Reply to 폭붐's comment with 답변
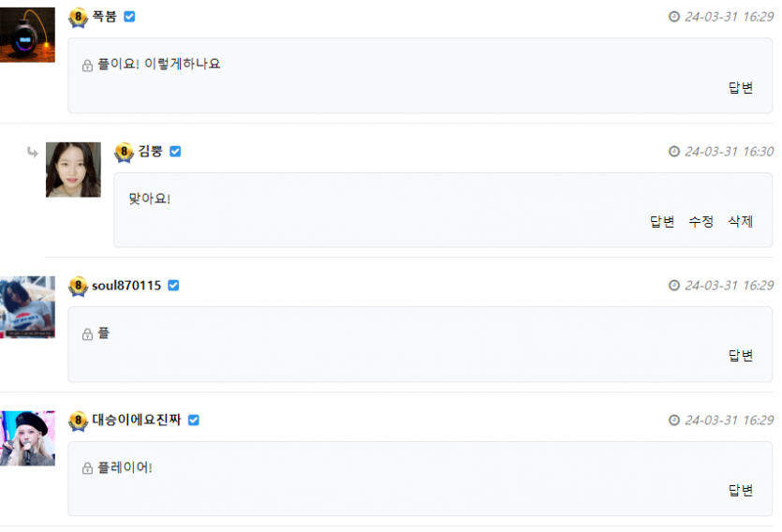 tap(741, 88)
